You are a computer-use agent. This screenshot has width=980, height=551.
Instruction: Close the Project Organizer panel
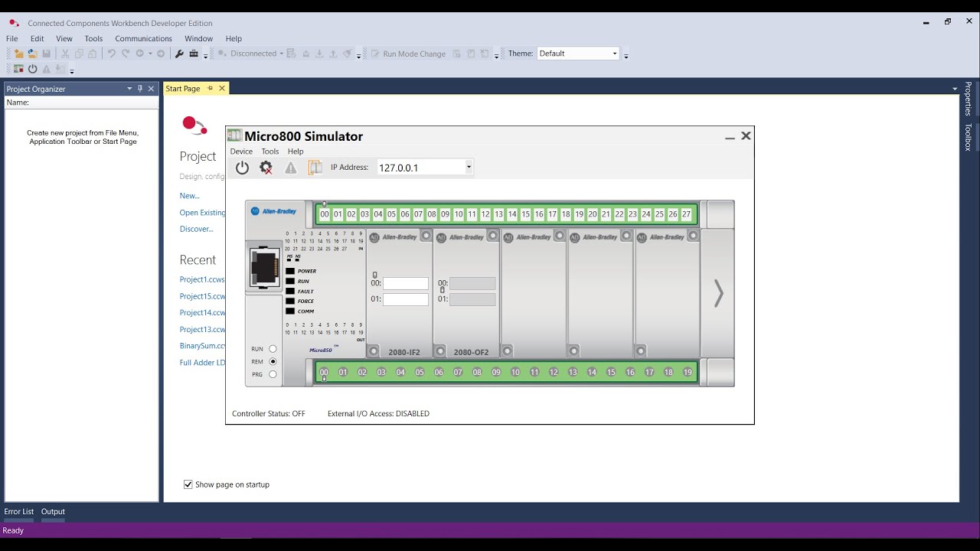pyautogui.click(x=151, y=89)
